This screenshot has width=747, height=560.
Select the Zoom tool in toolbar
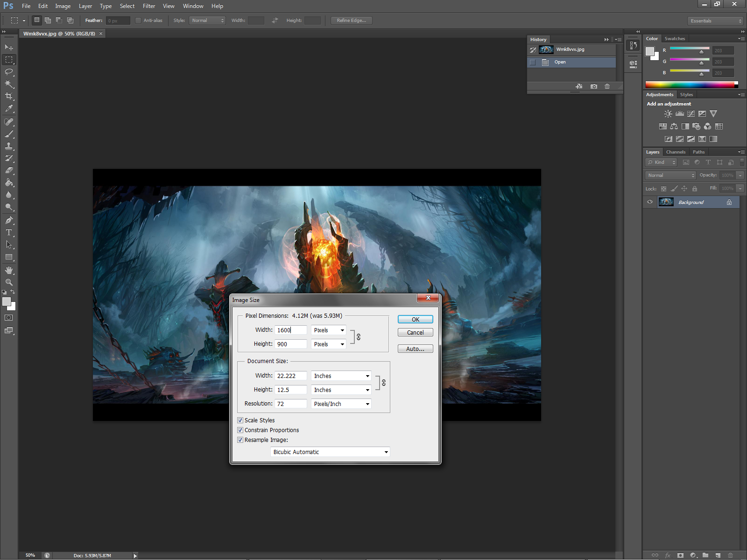point(9,282)
